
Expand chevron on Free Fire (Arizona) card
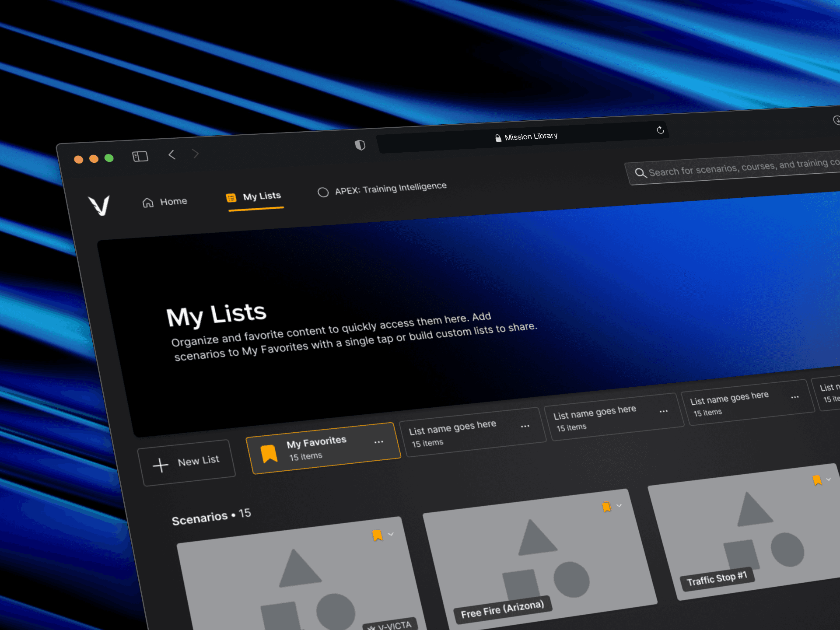[x=619, y=505]
